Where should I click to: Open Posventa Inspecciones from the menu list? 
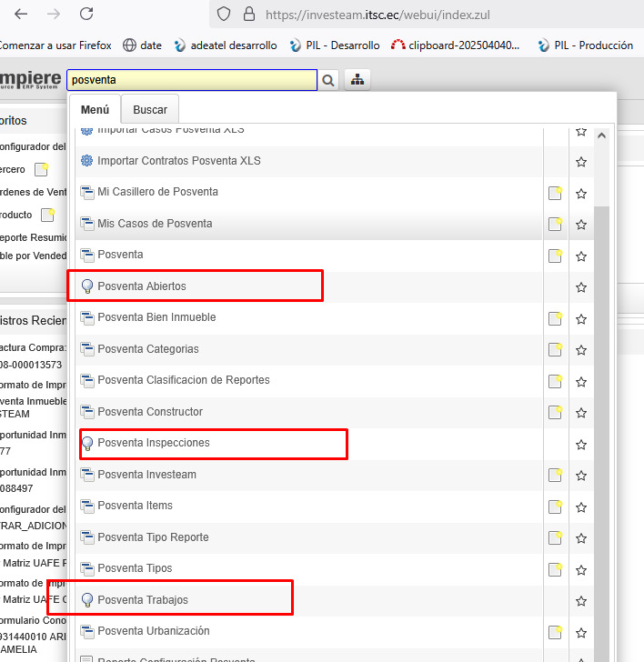[153, 443]
